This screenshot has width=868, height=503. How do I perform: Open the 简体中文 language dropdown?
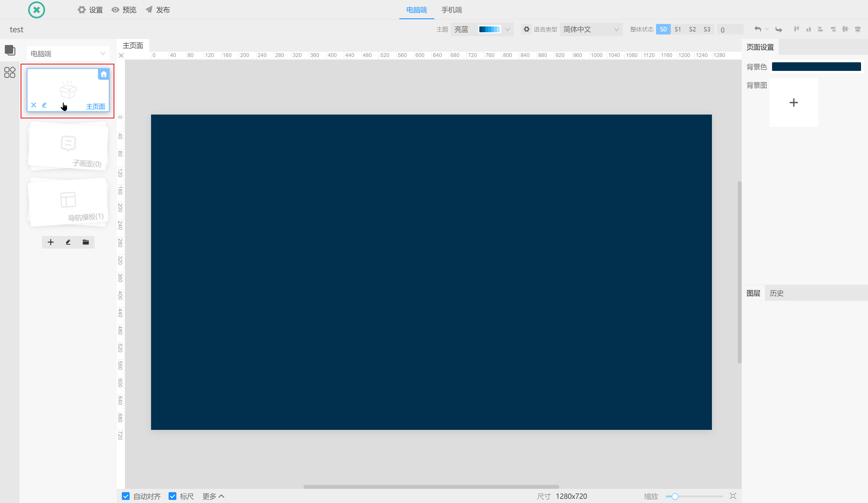tap(591, 29)
